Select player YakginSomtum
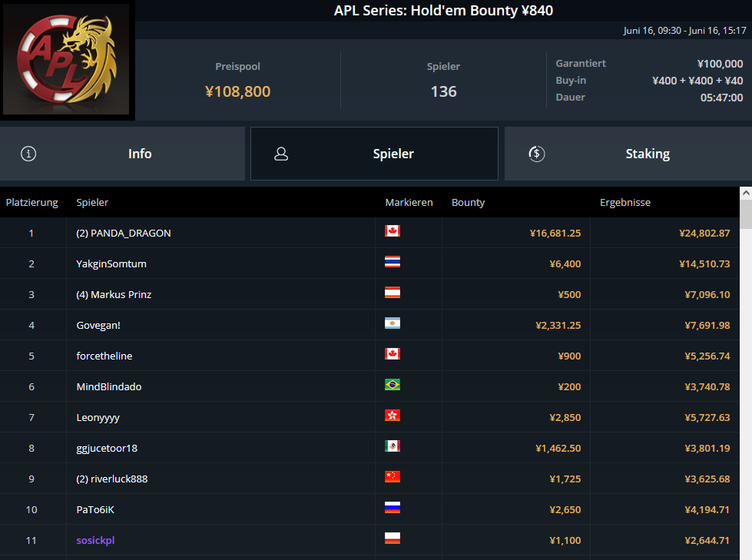The image size is (752, 560). pyautogui.click(x=111, y=263)
